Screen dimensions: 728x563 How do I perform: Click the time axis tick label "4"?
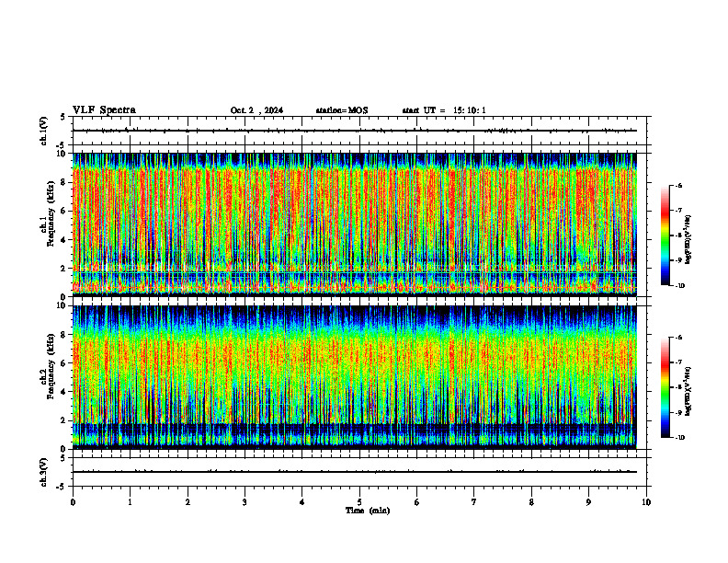click(x=302, y=502)
